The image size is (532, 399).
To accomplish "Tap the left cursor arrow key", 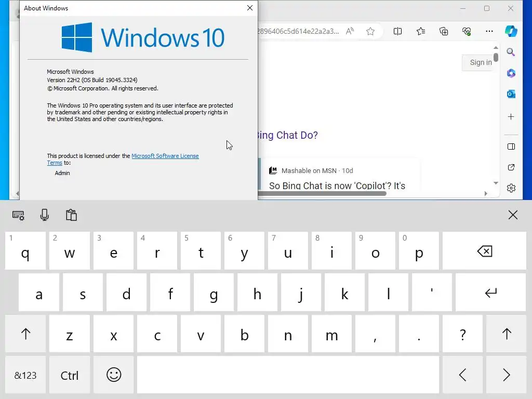I will 462,375.
